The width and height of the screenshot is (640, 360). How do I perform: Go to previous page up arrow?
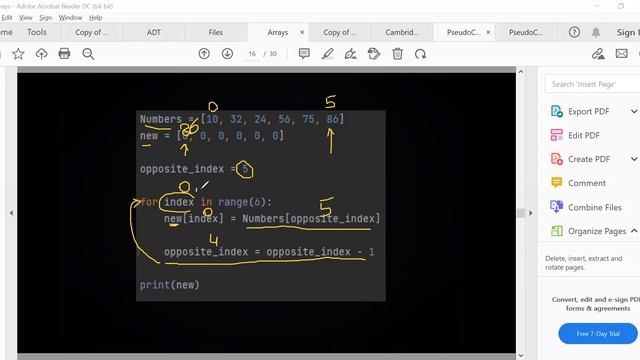[204, 53]
